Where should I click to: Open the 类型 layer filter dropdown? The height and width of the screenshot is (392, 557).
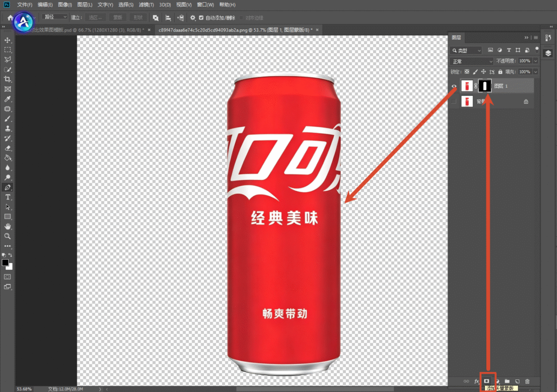tap(466, 51)
